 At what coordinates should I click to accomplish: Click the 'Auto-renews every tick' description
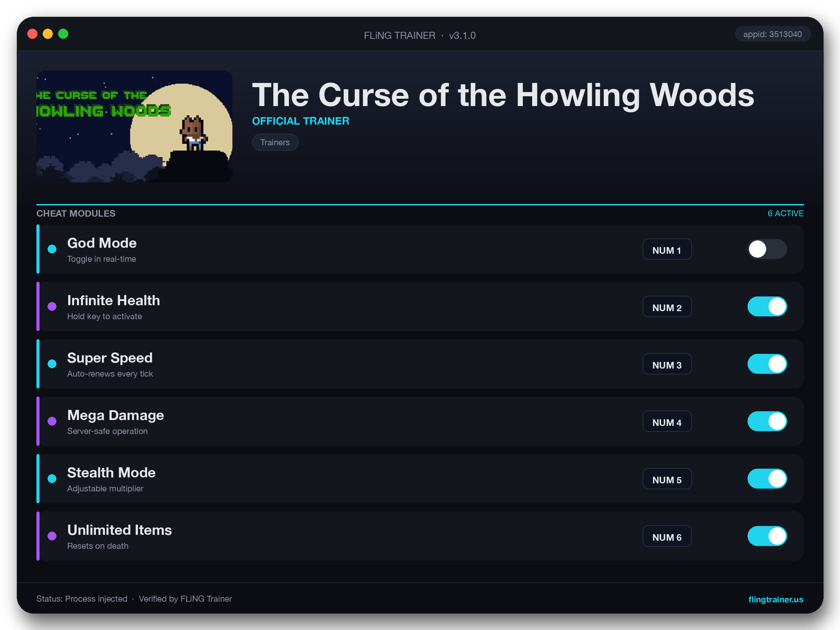(x=110, y=374)
